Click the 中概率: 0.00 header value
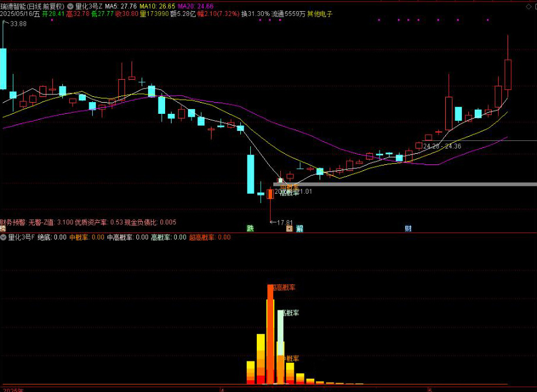 pyautogui.click(x=87, y=237)
